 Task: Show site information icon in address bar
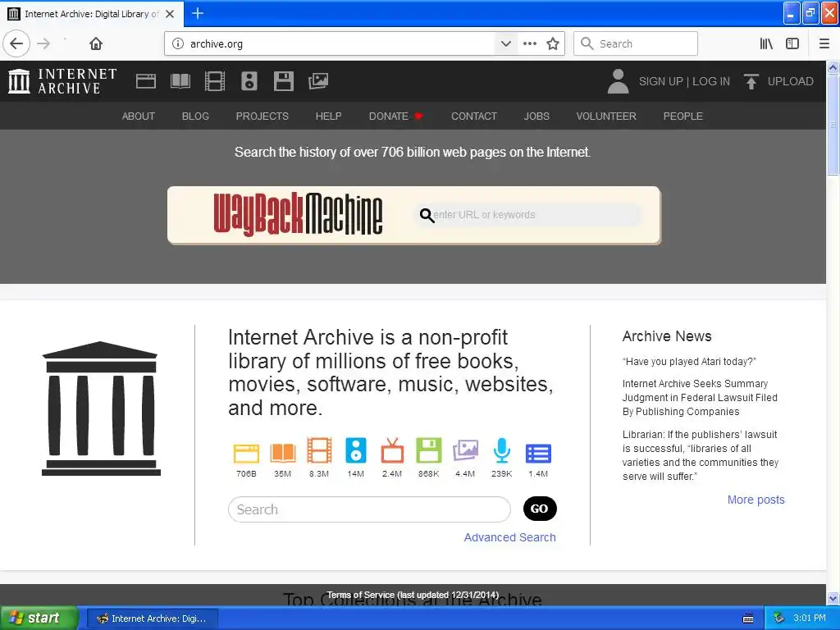178,43
